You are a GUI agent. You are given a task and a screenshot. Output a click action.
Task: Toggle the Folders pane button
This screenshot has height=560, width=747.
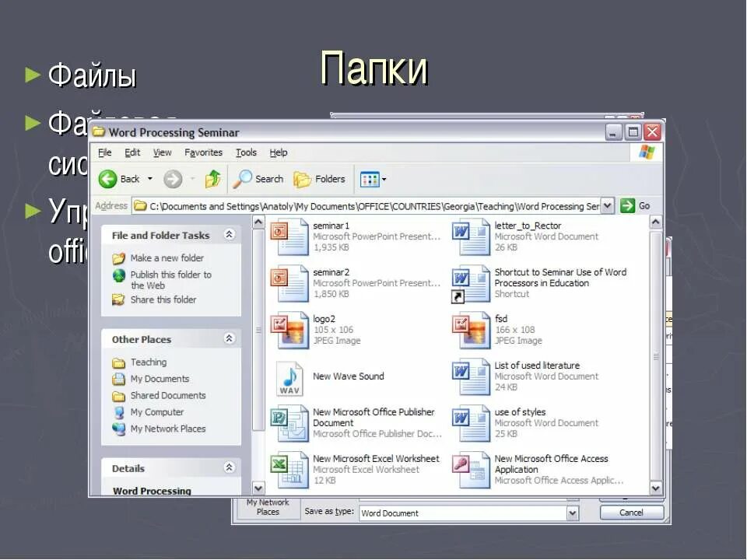319,180
